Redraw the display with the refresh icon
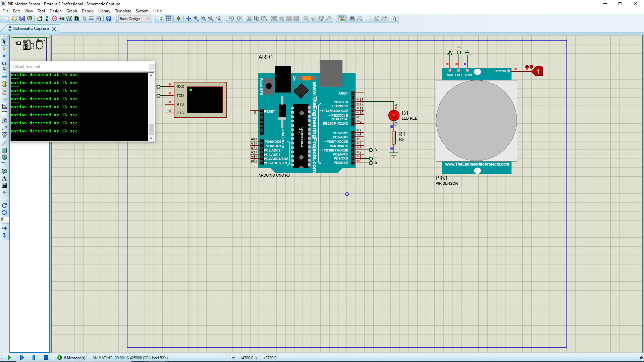Image resolution: width=644 pixels, height=362 pixels. [161, 19]
